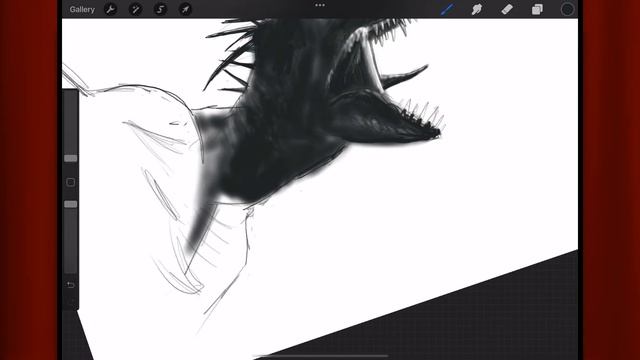Open the Layers panel

tap(537, 9)
